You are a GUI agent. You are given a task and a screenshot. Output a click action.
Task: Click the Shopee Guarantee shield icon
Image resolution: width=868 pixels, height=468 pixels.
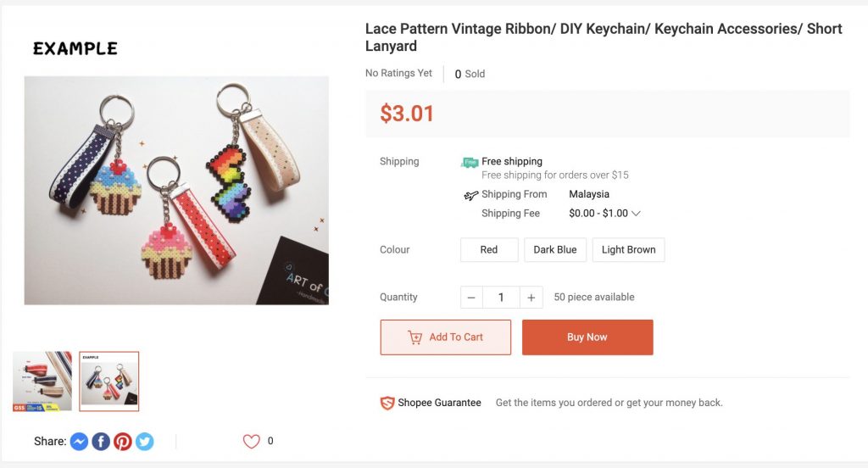click(x=387, y=403)
